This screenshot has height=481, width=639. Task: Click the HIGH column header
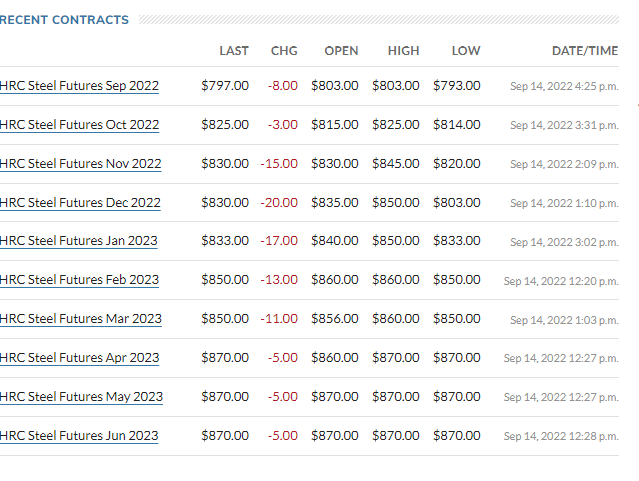pyautogui.click(x=403, y=51)
